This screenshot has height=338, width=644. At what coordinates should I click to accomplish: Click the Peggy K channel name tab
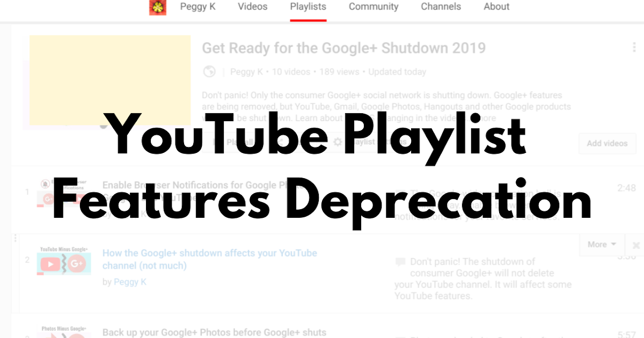coord(198,7)
